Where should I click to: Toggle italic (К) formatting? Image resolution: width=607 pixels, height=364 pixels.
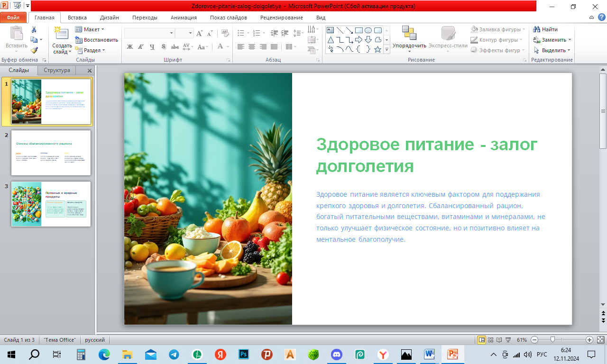tap(141, 47)
